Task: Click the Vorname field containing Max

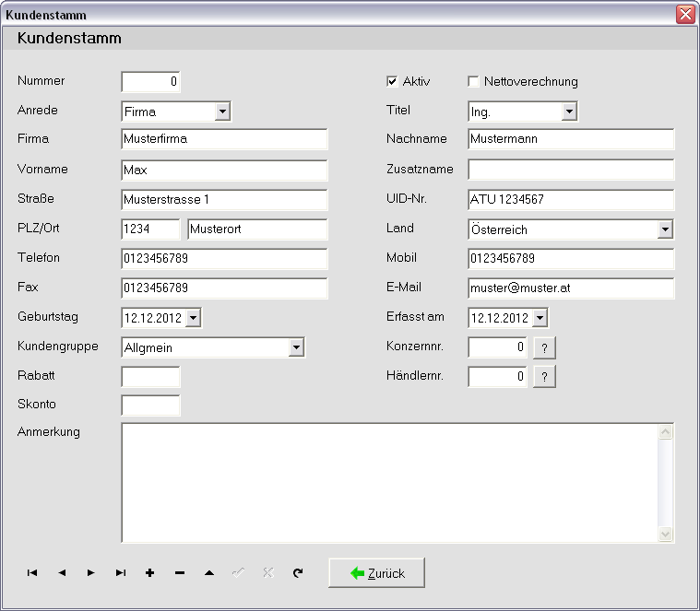Action: click(x=224, y=170)
